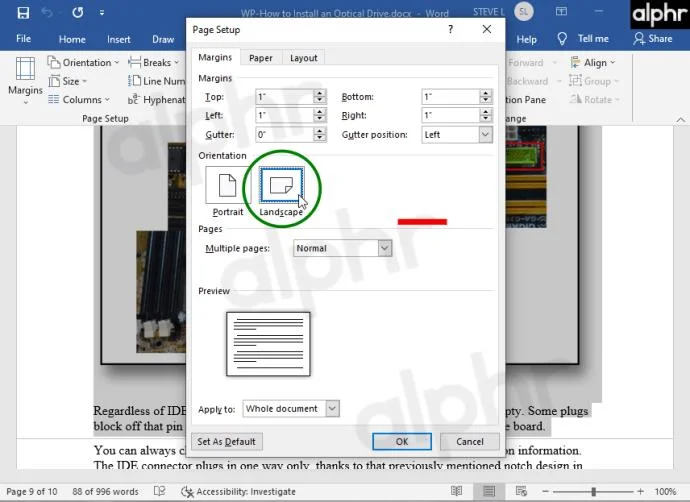Open Customize Quick Access Toolbar arrow
The image size is (690, 502).
[102, 13]
